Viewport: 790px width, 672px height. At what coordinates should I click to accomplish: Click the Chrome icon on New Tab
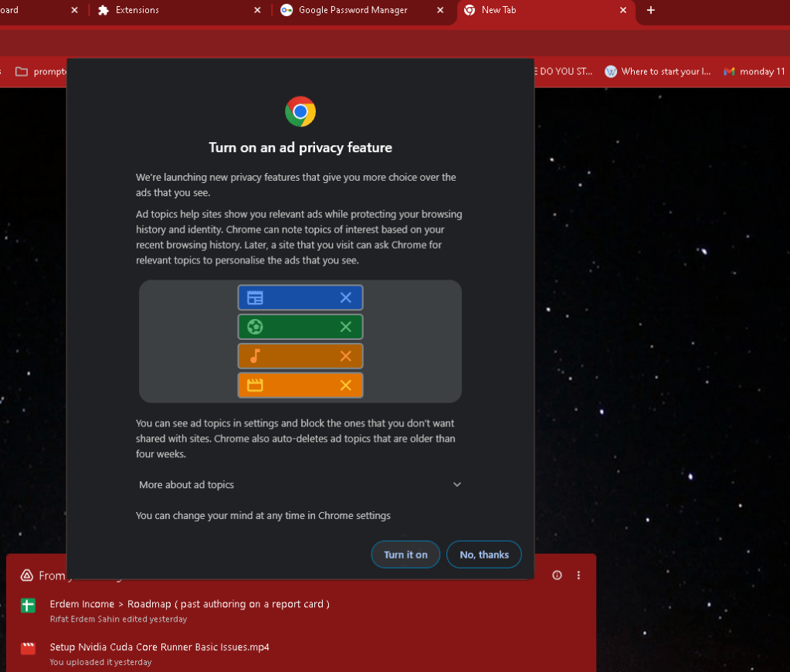tap(470, 10)
